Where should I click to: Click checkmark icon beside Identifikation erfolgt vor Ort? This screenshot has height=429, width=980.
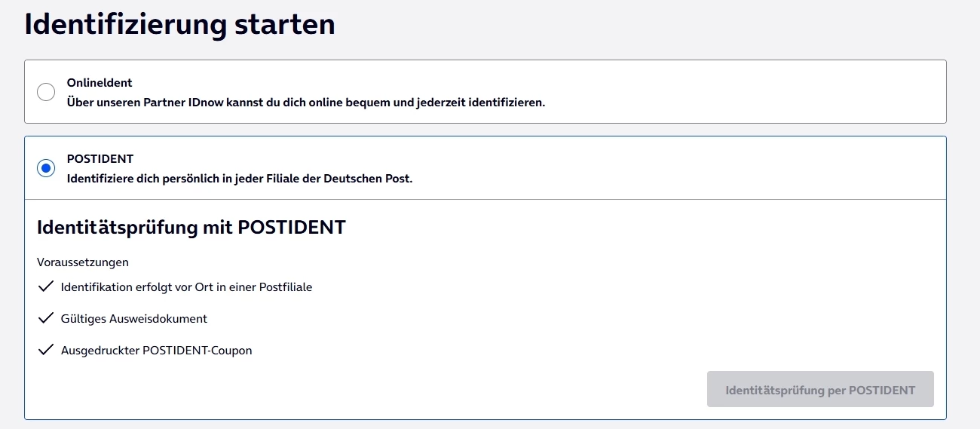(46, 287)
